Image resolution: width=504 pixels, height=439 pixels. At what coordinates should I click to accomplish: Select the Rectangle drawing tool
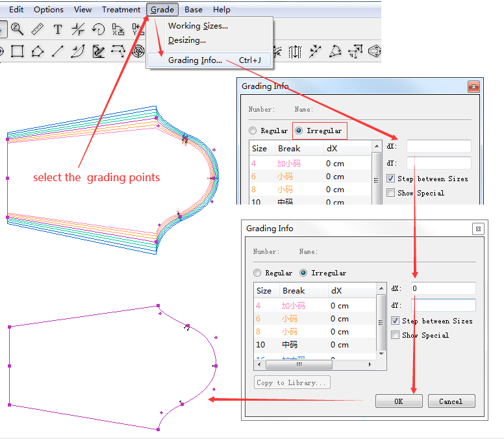click(18, 51)
